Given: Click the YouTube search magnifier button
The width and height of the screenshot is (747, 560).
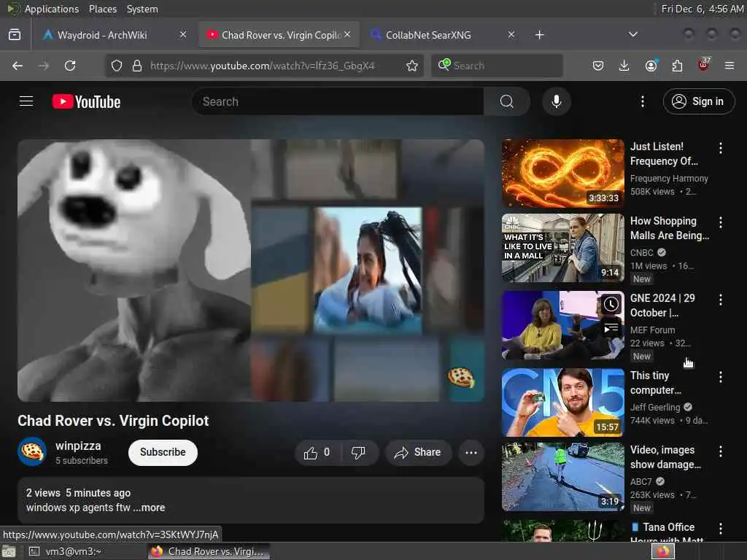Looking at the screenshot, I should click(506, 101).
